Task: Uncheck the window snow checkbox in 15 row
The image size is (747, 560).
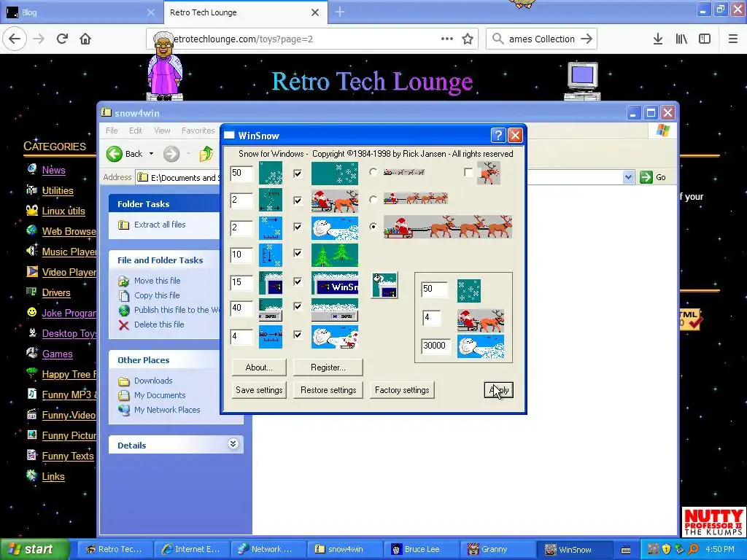Action: 298,281
